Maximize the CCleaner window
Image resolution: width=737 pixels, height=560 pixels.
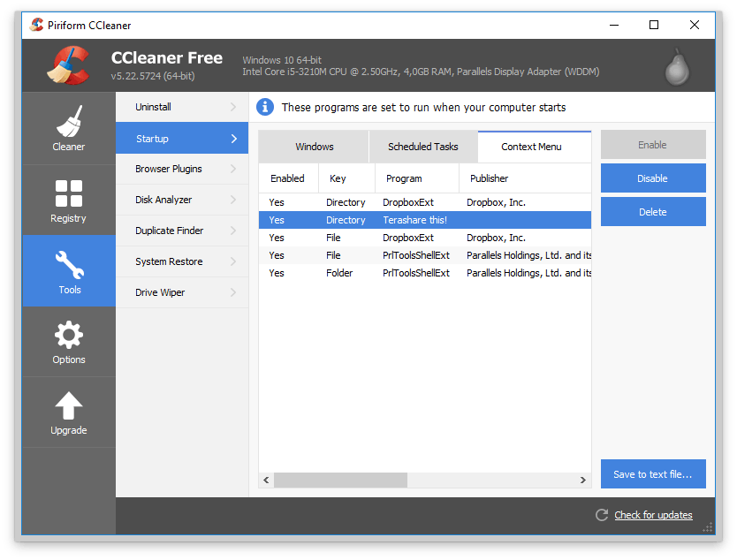(654, 25)
